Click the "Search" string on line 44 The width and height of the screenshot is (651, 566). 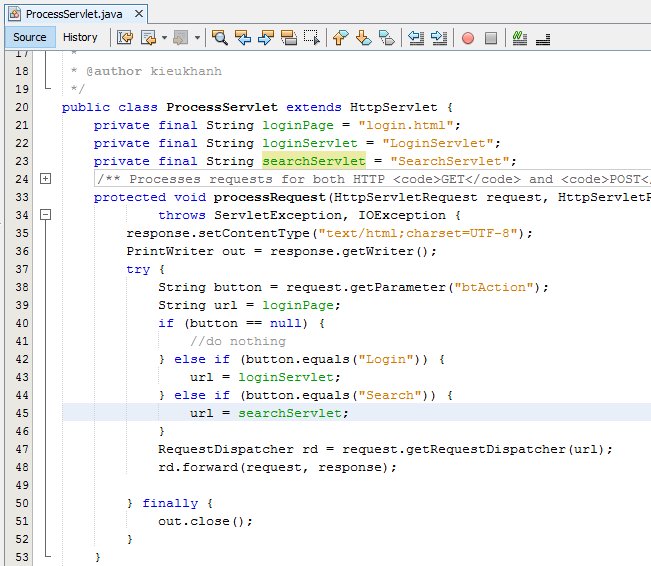[390, 395]
